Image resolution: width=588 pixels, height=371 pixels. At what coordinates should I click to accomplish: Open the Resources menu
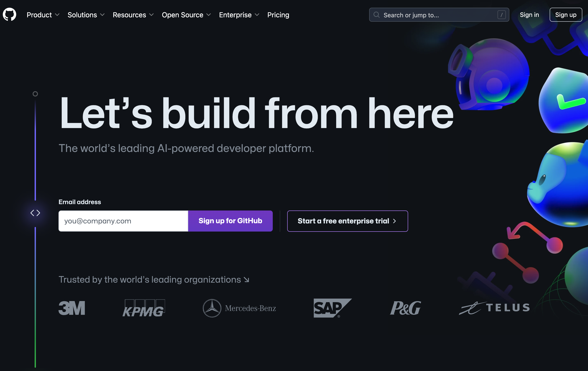133,14
